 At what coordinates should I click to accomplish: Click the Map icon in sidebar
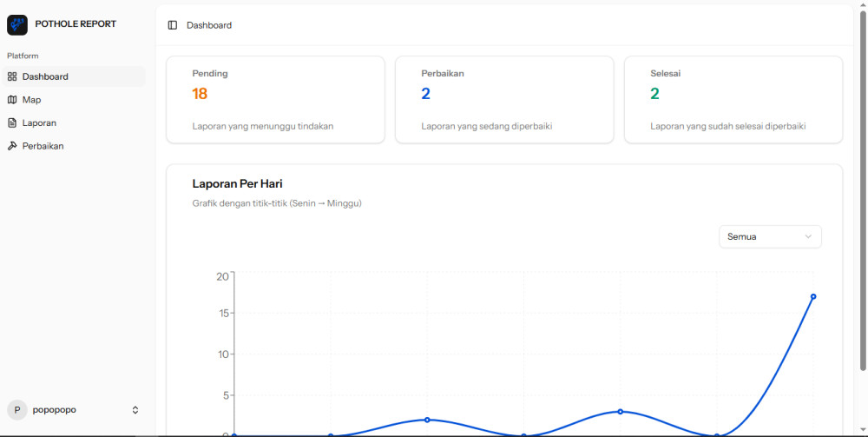pos(12,100)
